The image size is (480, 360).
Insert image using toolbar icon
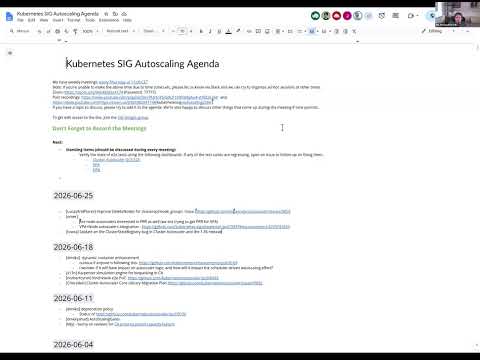[x=267, y=31]
